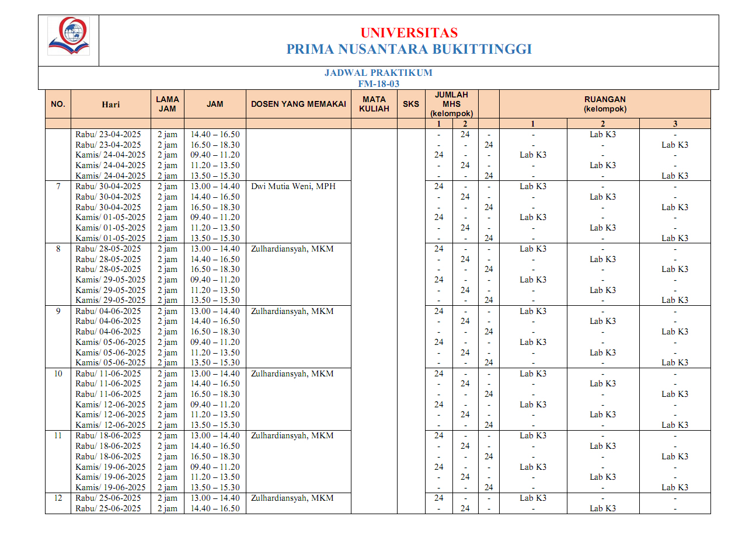
Task: Select "Lab K3" in the Kamis 24-04-2025 13.50 row
Action: coord(675,176)
